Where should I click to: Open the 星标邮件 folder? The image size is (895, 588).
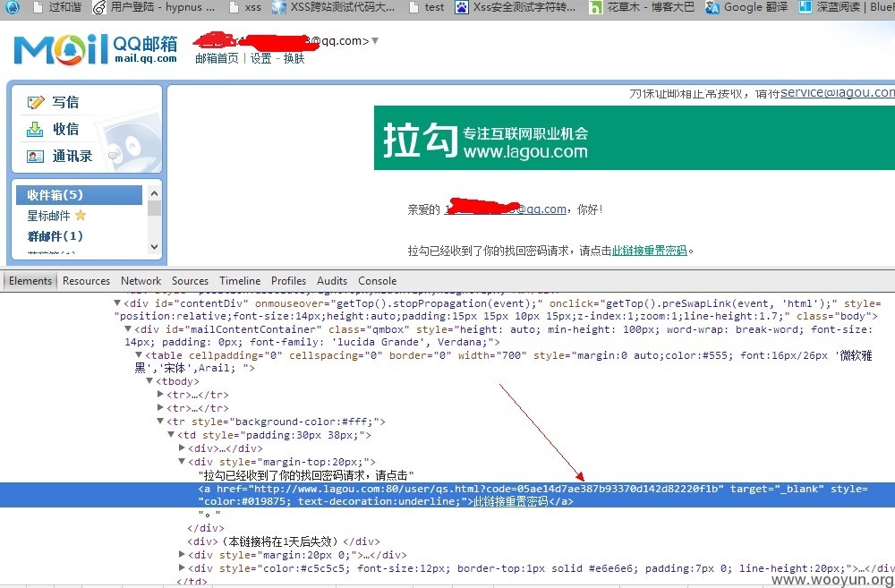click(x=48, y=216)
